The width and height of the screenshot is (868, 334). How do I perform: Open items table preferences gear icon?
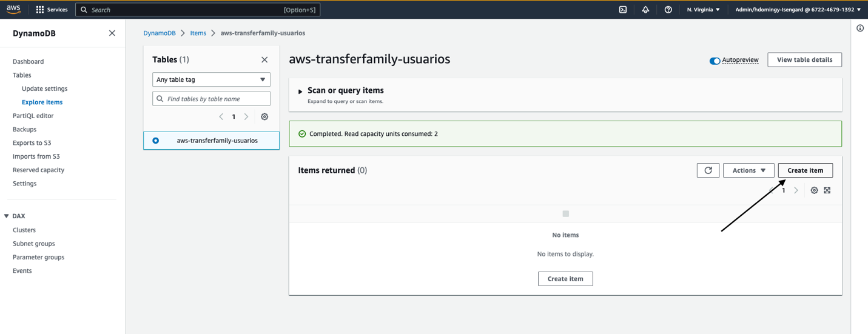click(814, 190)
